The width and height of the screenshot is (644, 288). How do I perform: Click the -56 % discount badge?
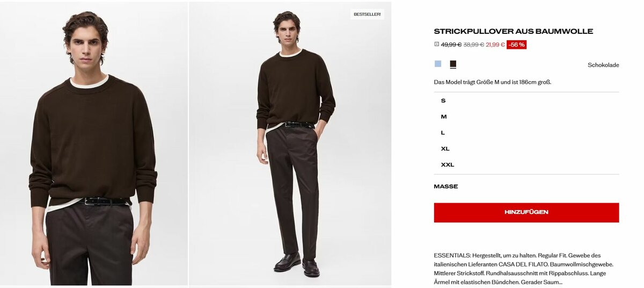(517, 45)
